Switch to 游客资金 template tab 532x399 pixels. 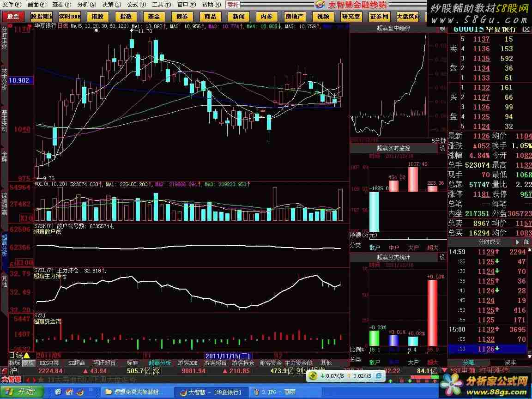tap(271, 363)
